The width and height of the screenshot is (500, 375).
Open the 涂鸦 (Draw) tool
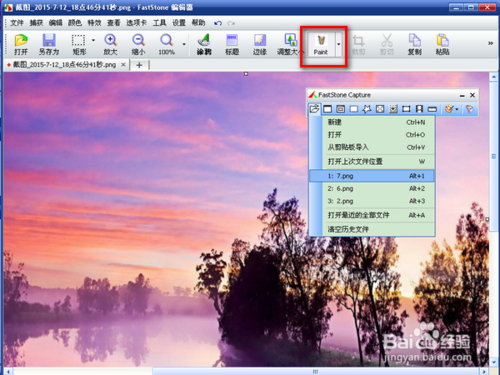pyautogui.click(x=204, y=44)
